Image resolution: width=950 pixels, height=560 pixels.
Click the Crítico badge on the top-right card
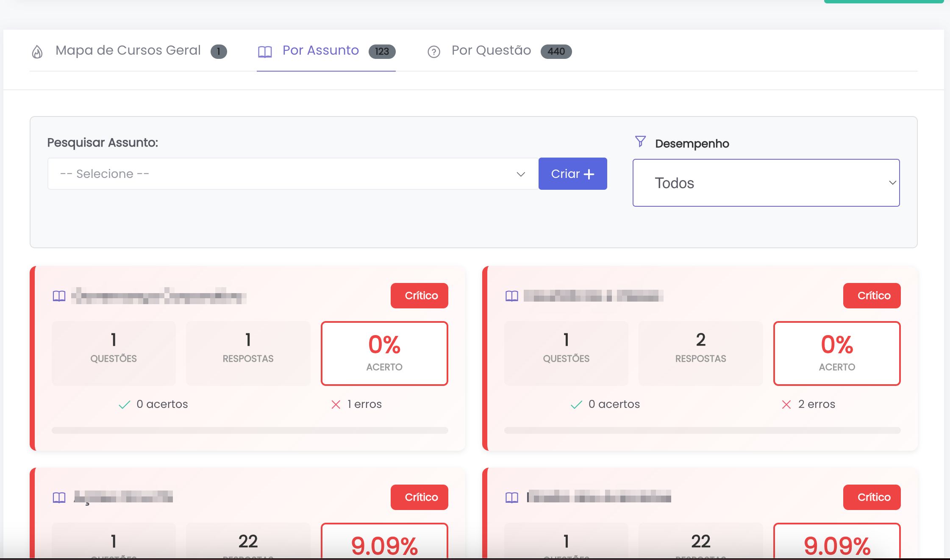tap(872, 296)
